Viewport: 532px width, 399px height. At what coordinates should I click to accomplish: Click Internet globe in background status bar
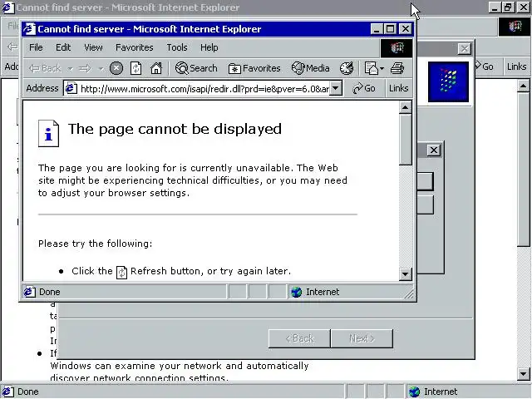point(414,392)
